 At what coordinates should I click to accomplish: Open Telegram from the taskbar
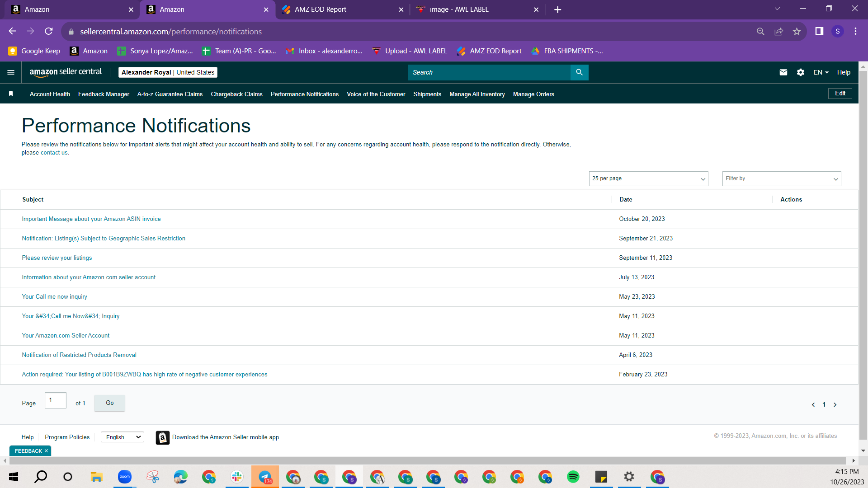click(265, 477)
